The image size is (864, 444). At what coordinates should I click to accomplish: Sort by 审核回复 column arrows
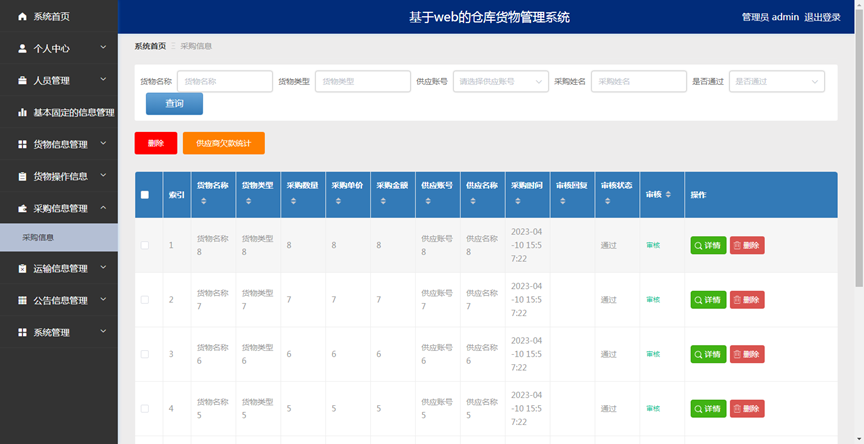point(563,202)
